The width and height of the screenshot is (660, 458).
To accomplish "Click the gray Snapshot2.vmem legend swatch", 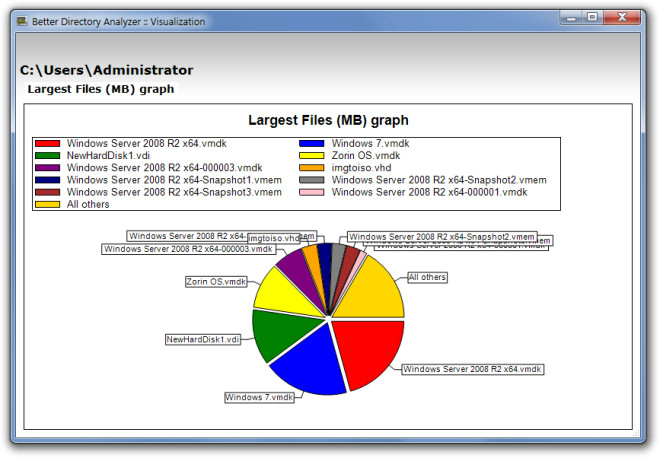I will point(312,180).
